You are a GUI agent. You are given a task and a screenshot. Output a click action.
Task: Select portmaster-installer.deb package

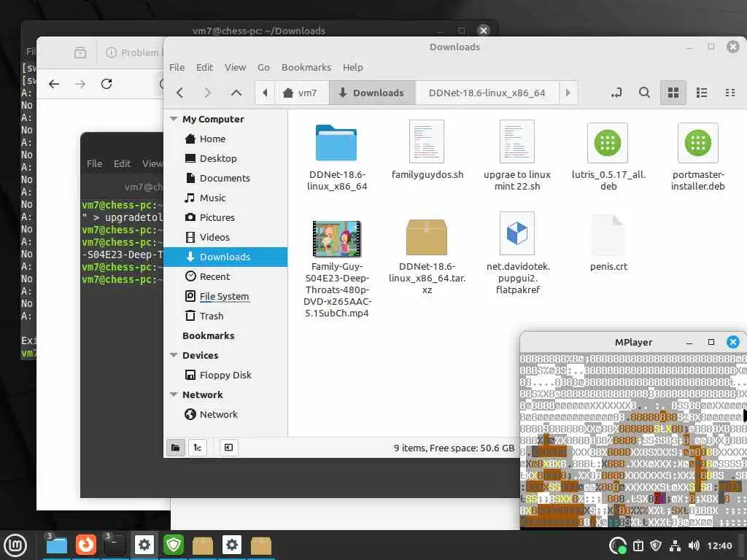click(698, 143)
